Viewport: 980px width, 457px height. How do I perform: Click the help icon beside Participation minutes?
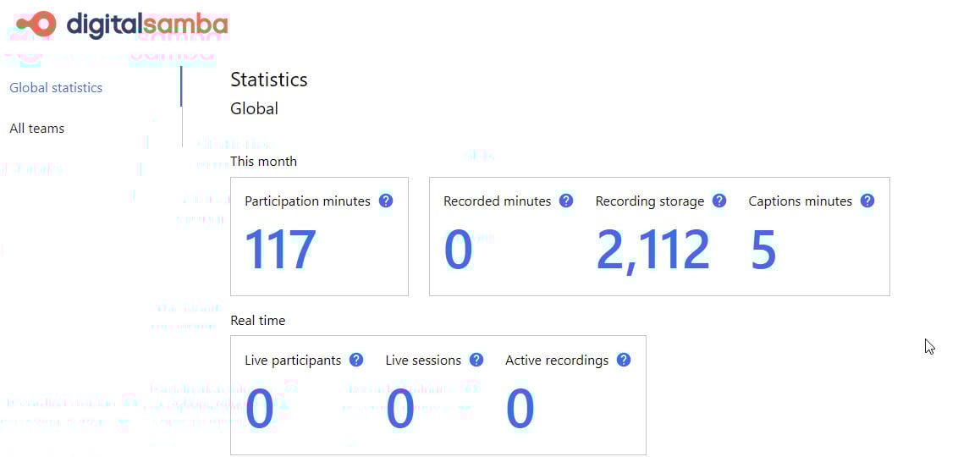tap(386, 201)
